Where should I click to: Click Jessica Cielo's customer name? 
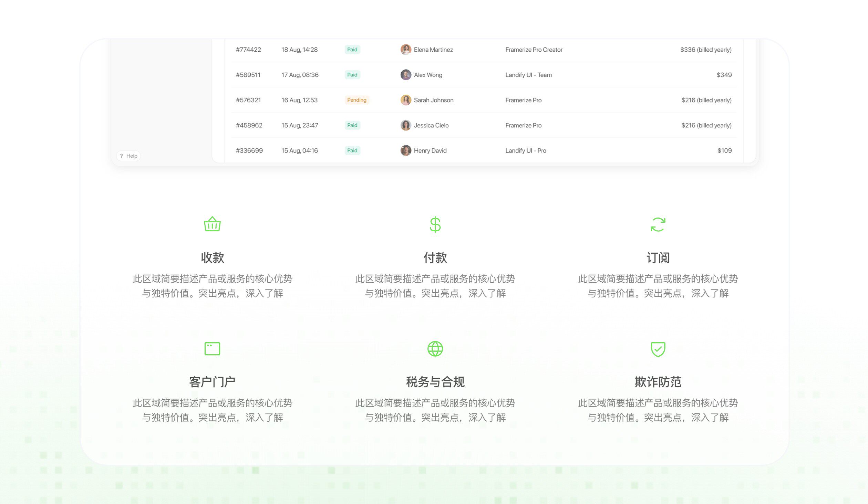point(431,125)
